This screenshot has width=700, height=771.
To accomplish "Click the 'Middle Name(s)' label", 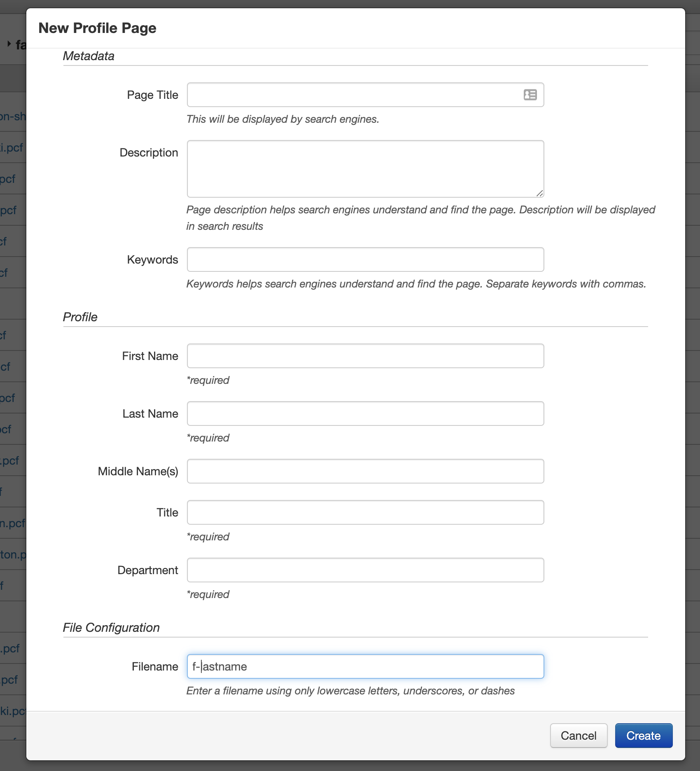I will [x=138, y=472].
